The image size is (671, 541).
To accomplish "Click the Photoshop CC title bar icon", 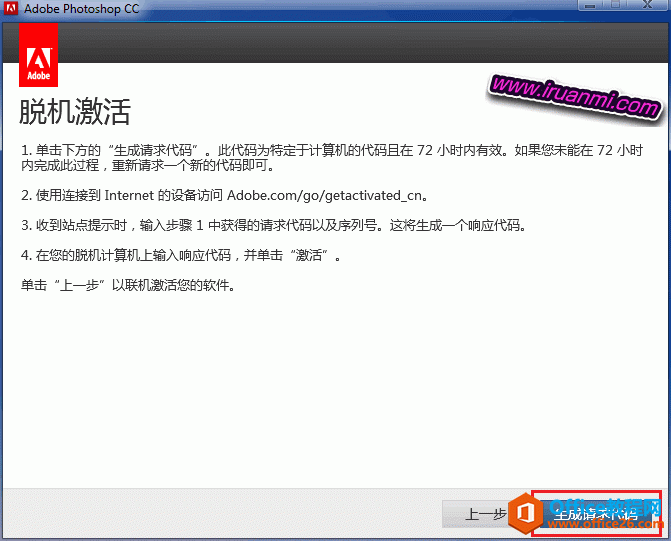I will (10, 8).
